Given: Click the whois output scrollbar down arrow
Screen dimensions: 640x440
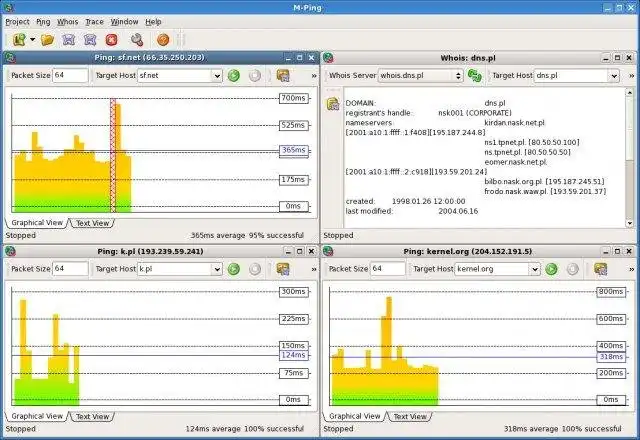Looking at the screenshot, I should click(x=629, y=223).
